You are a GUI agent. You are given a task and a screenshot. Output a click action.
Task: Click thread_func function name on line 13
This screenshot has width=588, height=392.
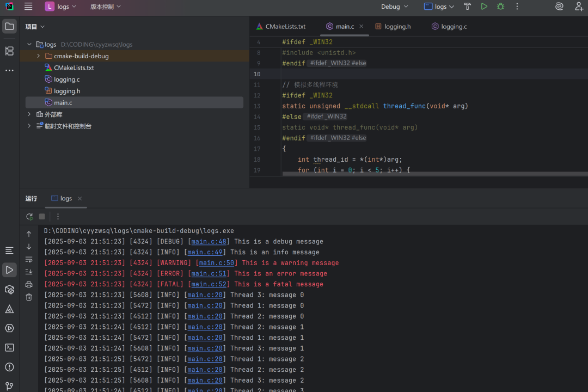pos(404,106)
